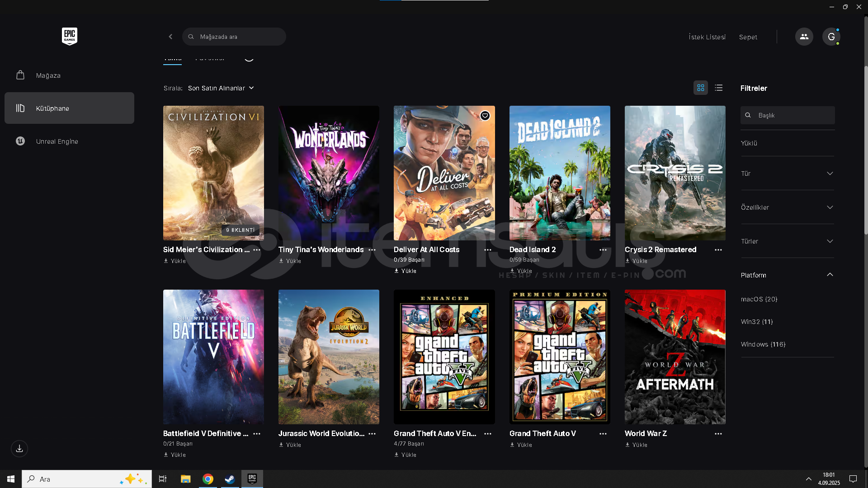Open İstek Listesi wishlist
This screenshot has width=868, height=488.
[707, 37]
